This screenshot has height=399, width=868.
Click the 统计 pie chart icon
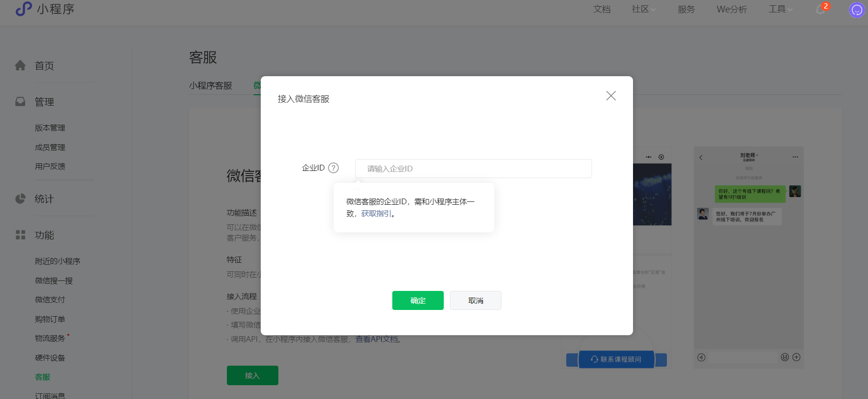coord(20,199)
